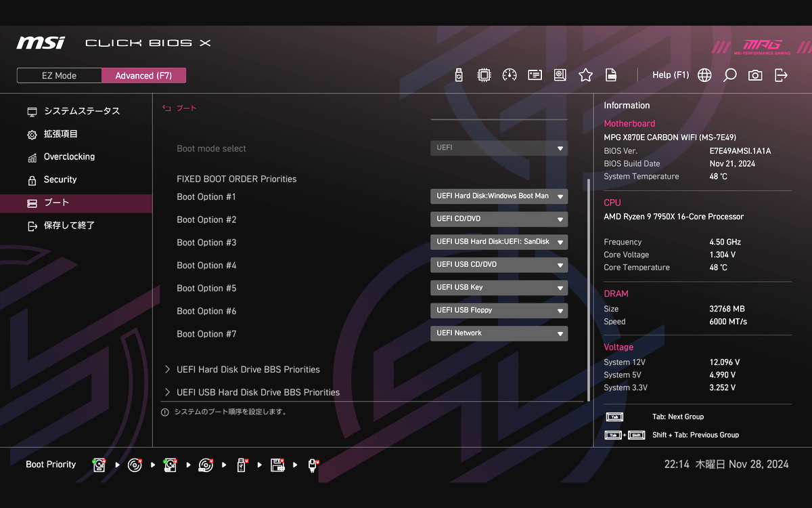Click the Motherboard heading in Information panel
The width and height of the screenshot is (812, 508).
tap(629, 124)
